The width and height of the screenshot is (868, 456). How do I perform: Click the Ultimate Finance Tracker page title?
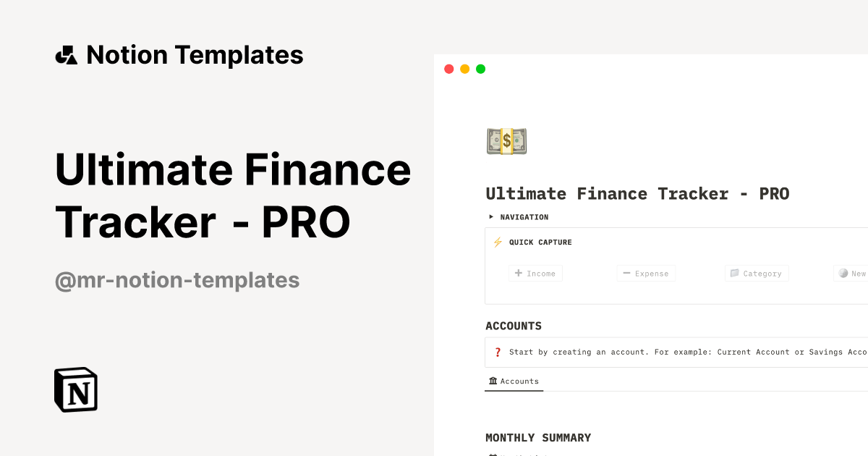pos(637,193)
